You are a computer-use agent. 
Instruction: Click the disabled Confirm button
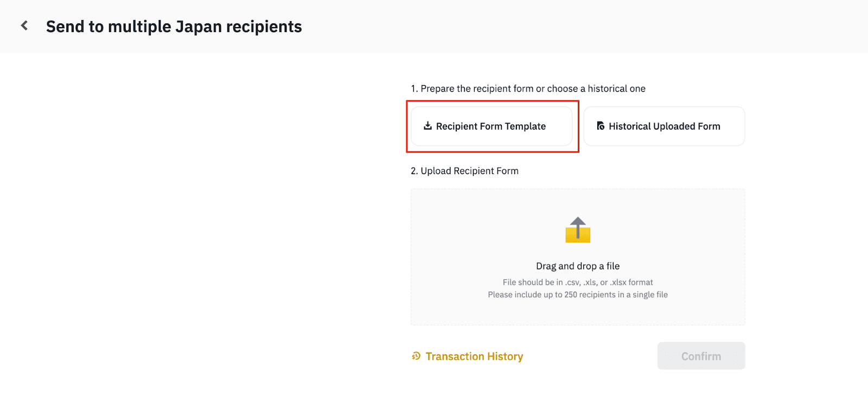click(701, 356)
